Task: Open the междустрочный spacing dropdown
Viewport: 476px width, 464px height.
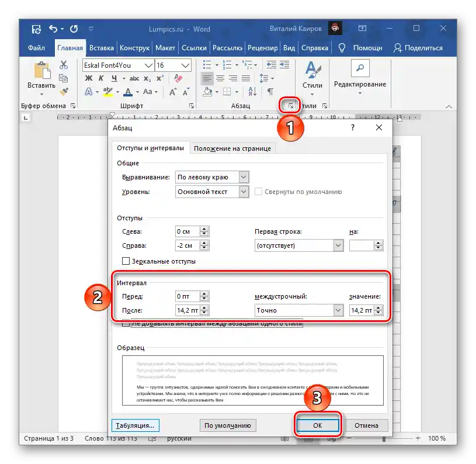Action: [x=339, y=310]
